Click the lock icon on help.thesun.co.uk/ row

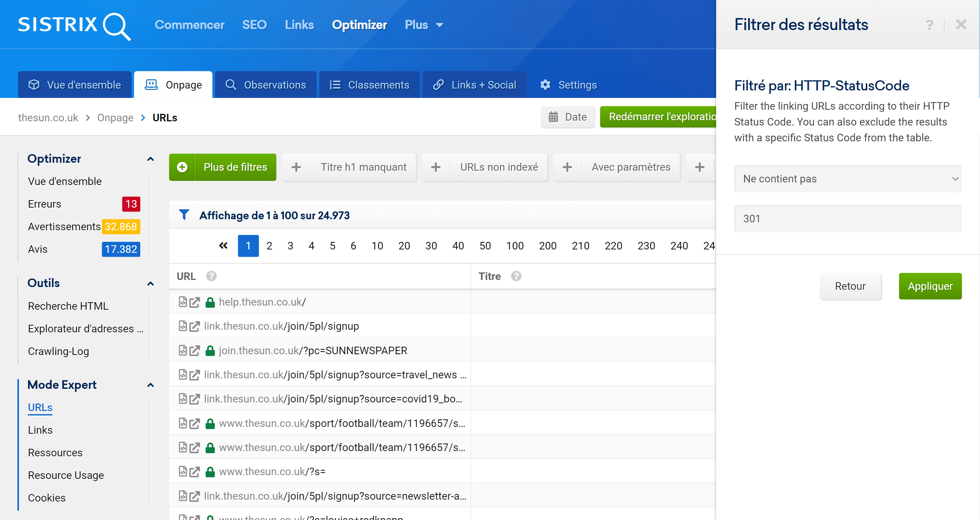210,303
